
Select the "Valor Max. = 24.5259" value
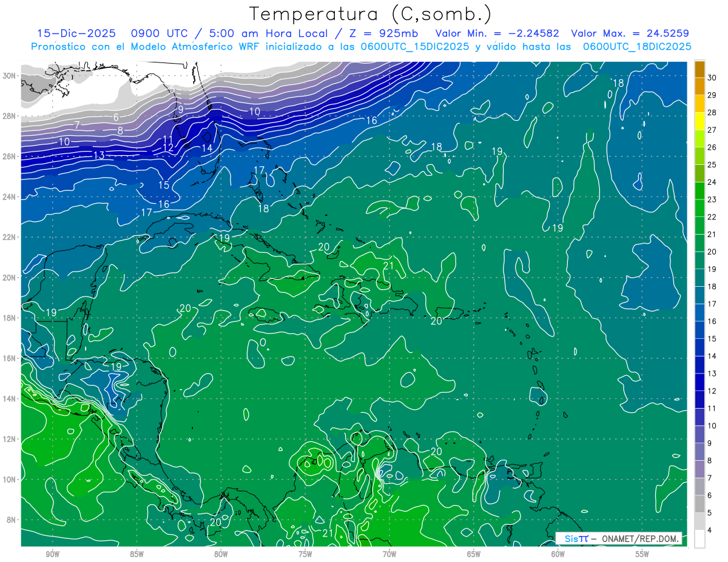click(630, 33)
